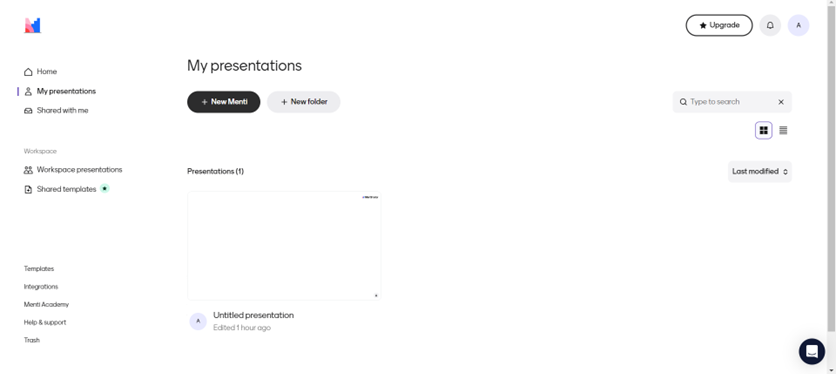
Task: Open the chat support bubble
Action: click(x=811, y=352)
